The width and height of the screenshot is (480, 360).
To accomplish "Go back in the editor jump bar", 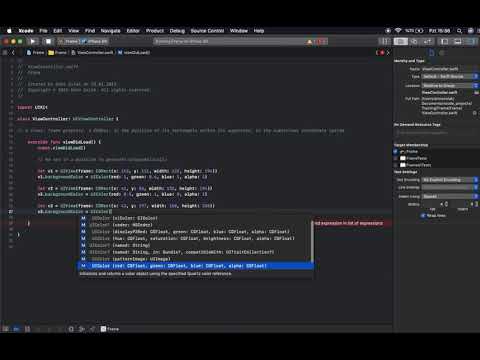I will point(13,52).
